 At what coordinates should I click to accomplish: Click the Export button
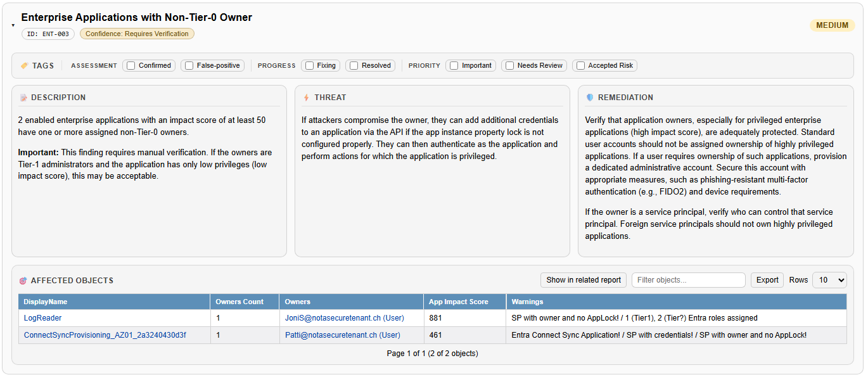click(x=767, y=280)
